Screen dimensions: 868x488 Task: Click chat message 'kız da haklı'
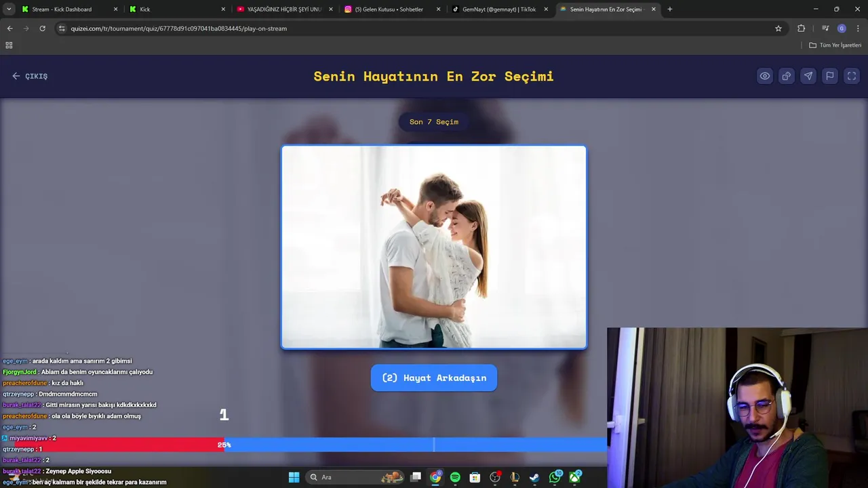coord(67,383)
